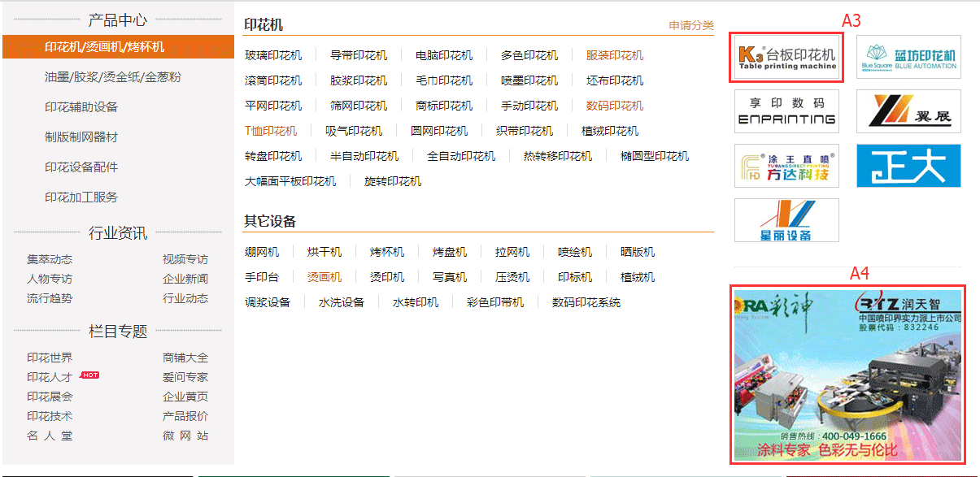Open the 数码印花机 link
This screenshot has width=980, height=477.
(x=614, y=106)
